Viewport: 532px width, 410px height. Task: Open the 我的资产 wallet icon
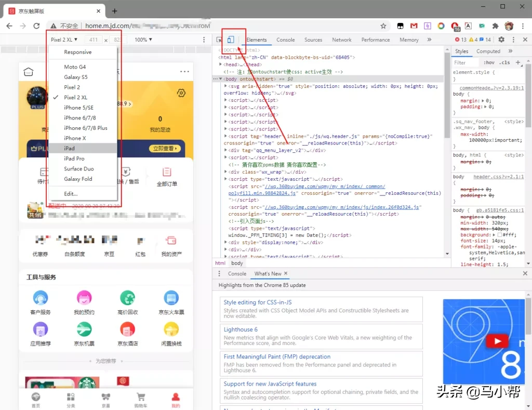point(171,241)
